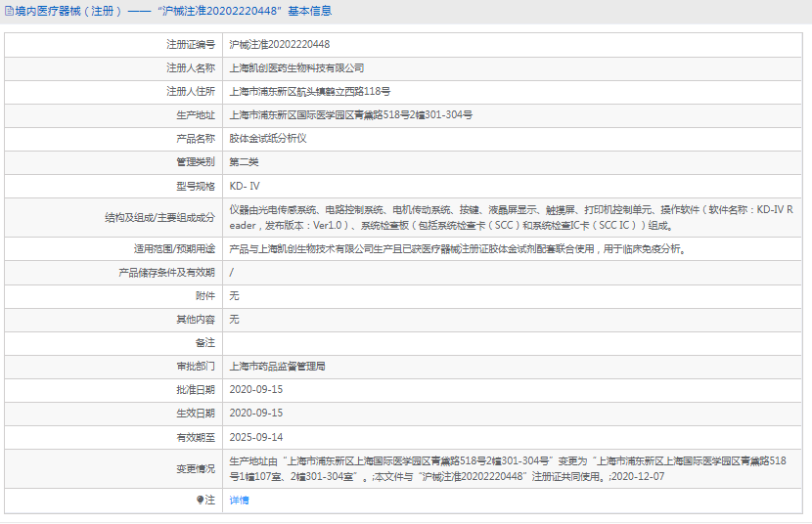Click the 型号规格 label
Image resolution: width=812 pixels, height=524 pixels.
196,186
